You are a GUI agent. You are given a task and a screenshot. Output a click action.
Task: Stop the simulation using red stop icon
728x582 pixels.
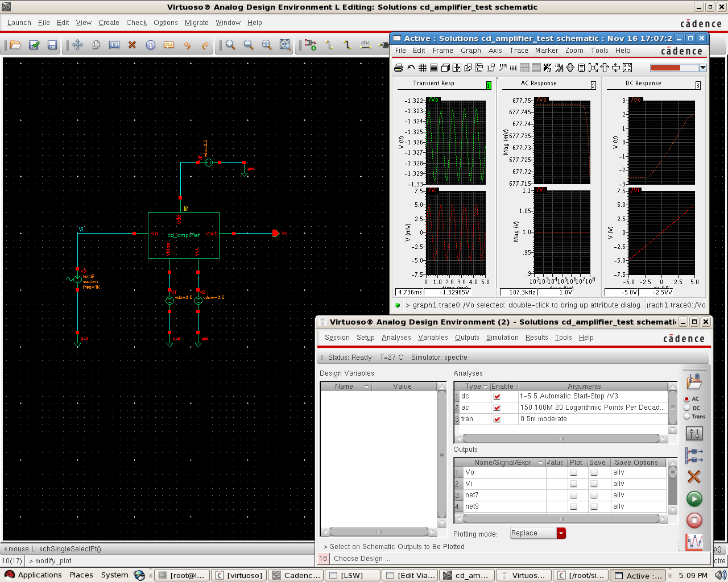[694, 520]
